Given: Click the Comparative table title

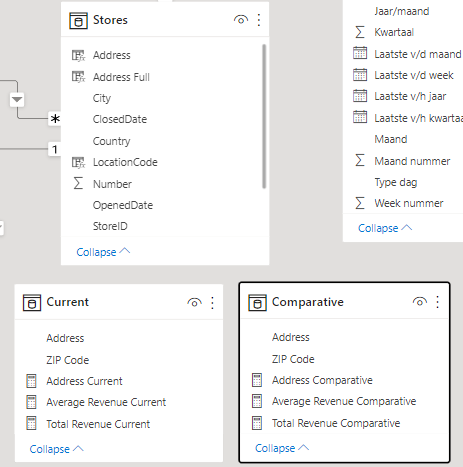Looking at the screenshot, I should (x=308, y=302).
